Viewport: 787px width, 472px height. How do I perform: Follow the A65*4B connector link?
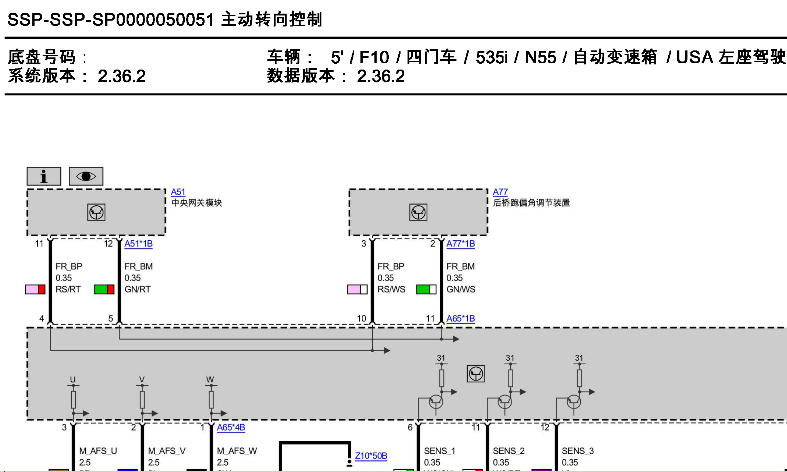pos(231,427)
